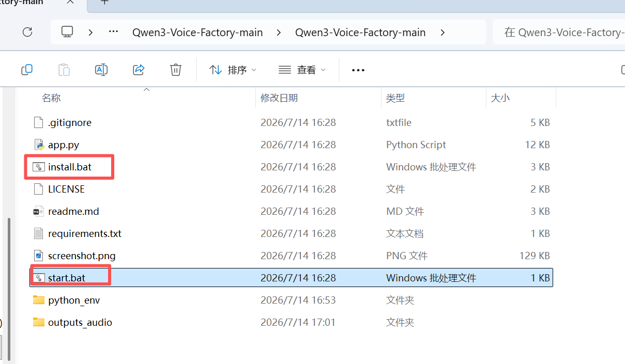Click the txtfile type of .gitignore
The image size is (625, 364).
[399, 122]
